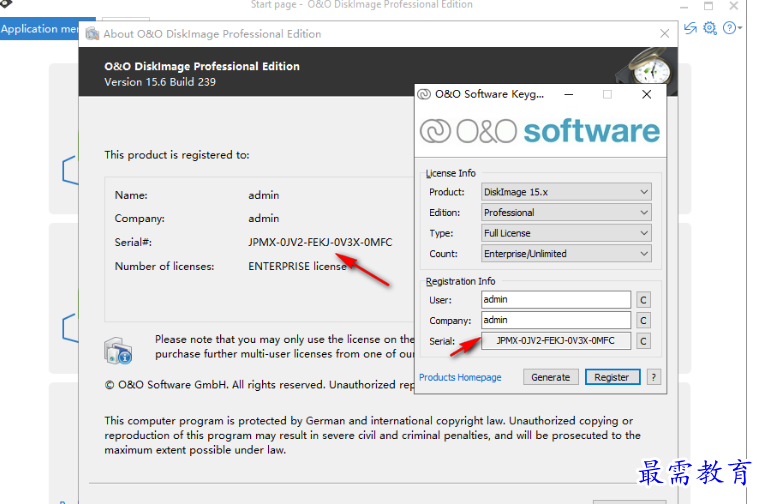760x504 pixels.
Task: Minimize the main DiskImage window
Action: (684, 7)
